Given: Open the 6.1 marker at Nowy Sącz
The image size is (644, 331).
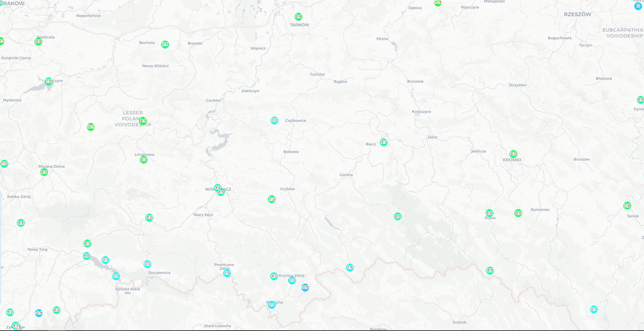Looking at the screenshot, I should tap(221, 192).
